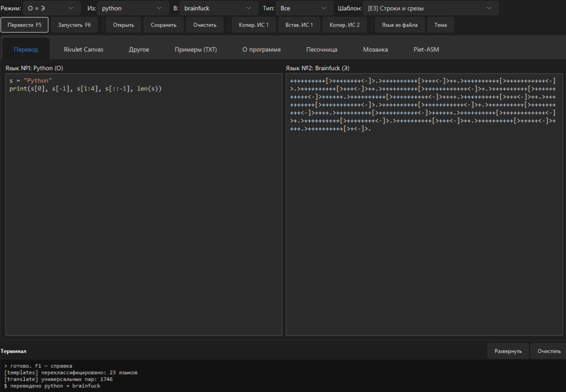
Task: Click the code line s = "Python"
Action: click(x=31, y=81)
